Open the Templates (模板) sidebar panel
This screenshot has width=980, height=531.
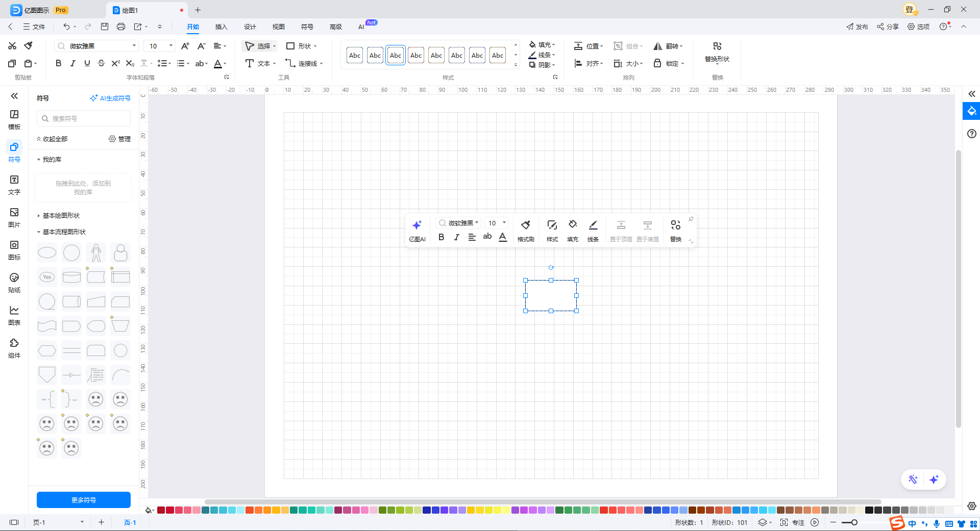tap(14, 120)
